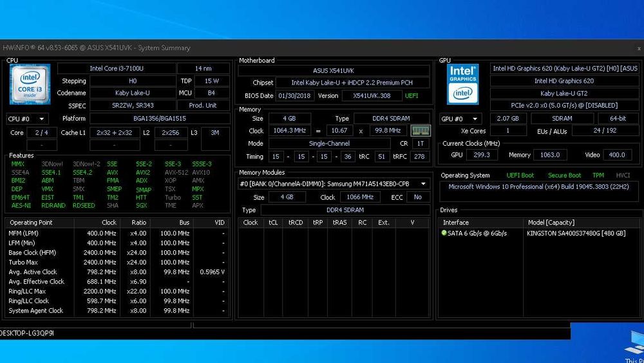
Task: Select the Avg. Active Clock row
Action: pos(117,271)
